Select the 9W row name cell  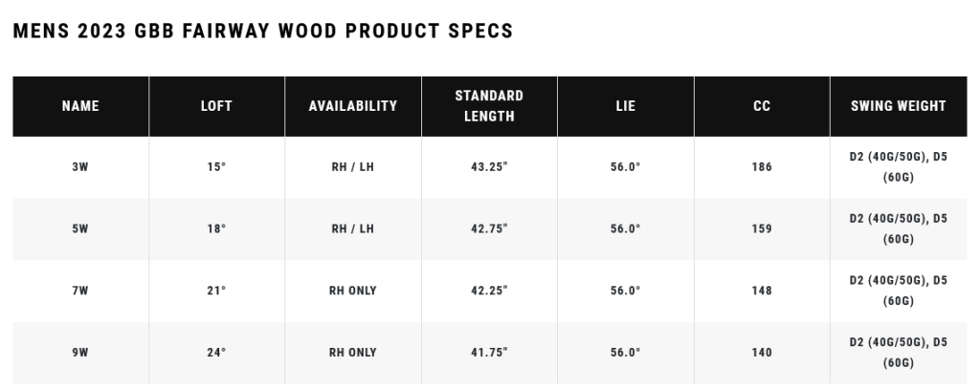coord(80,353)
